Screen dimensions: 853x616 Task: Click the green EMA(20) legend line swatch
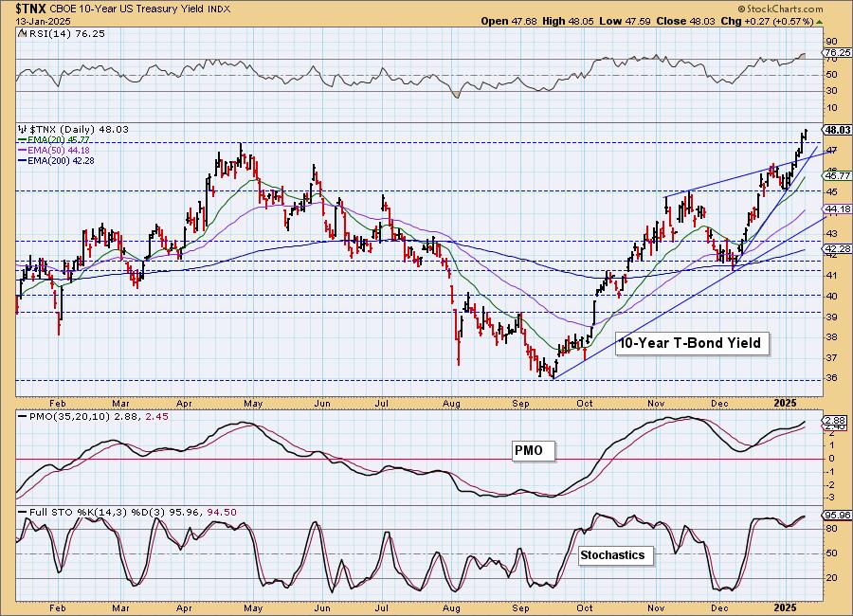pos(23,140)
